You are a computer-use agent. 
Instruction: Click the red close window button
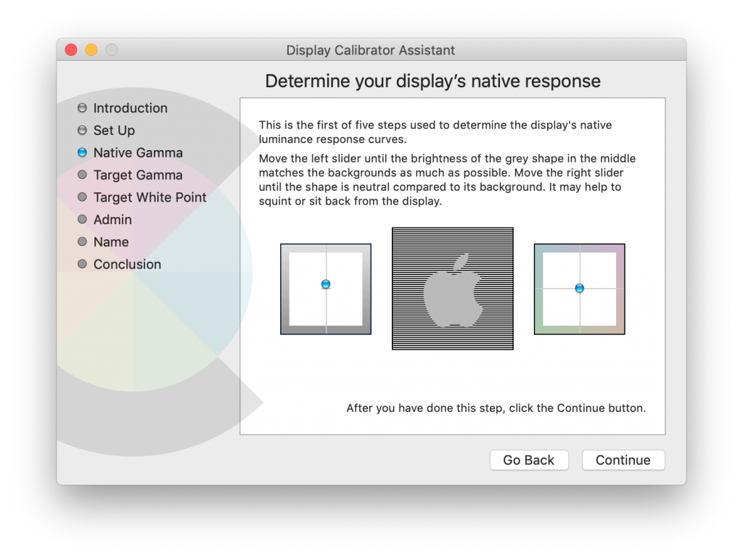(71, 50)
